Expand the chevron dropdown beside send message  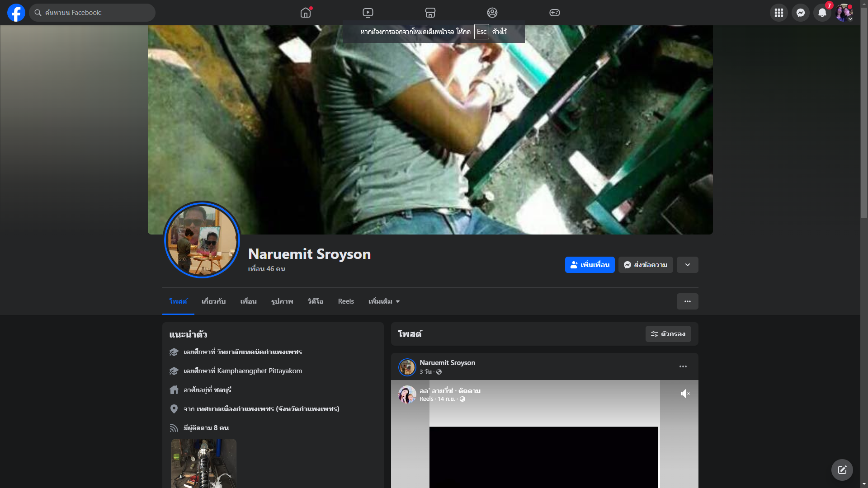[x=687, y=265]
